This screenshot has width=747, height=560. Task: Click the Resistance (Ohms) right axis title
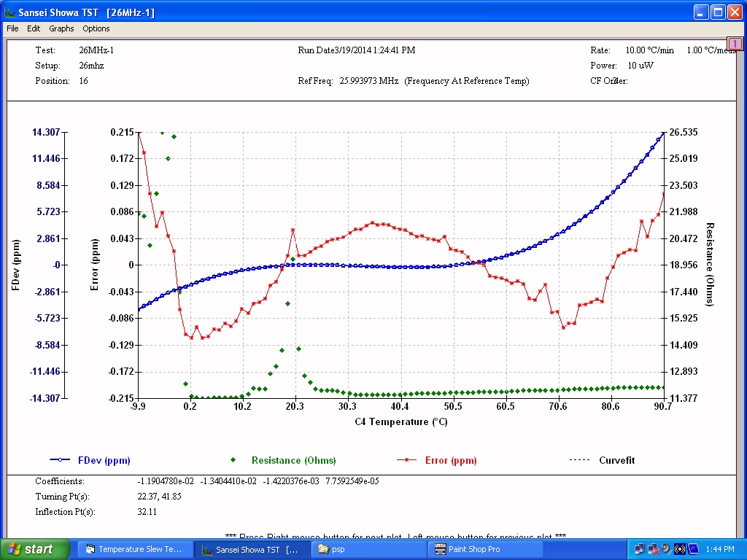[x=709, y=265]
